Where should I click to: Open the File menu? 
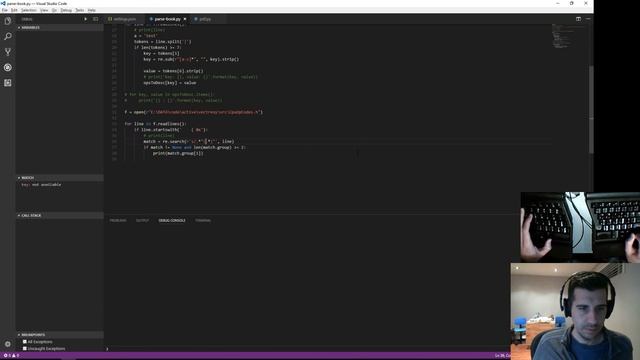click(x=4, y=10)
